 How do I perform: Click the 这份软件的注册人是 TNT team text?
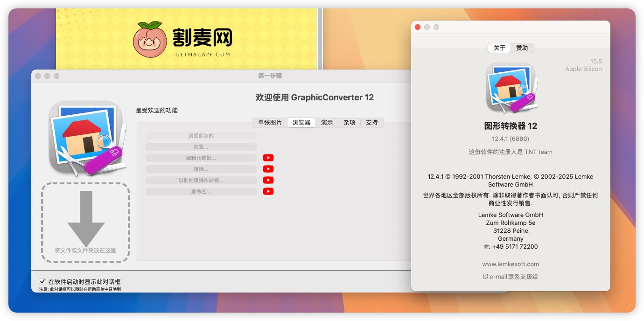tap(511, 152)
